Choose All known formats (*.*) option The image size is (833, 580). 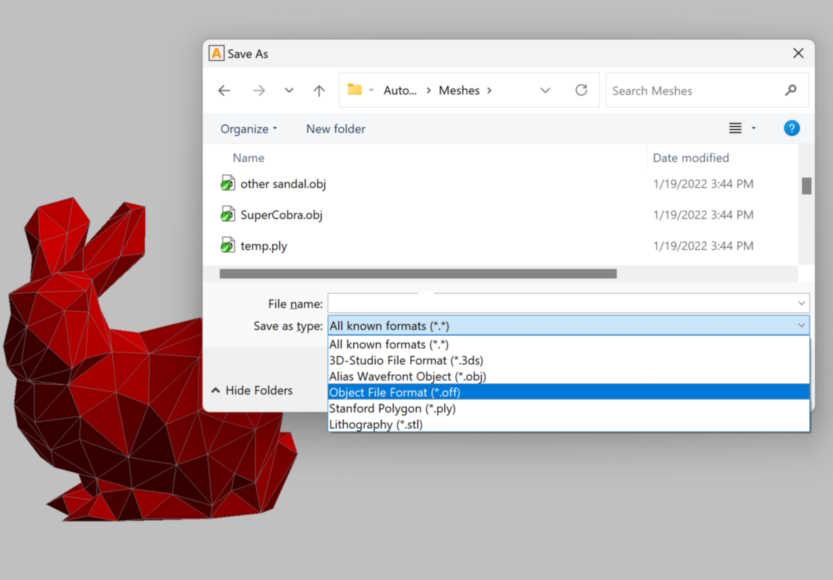569,344
